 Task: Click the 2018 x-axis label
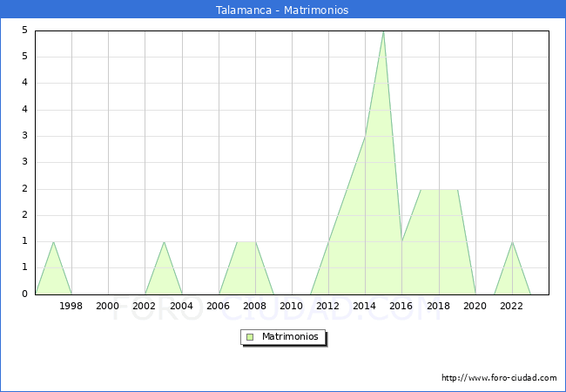coord(438,306)
